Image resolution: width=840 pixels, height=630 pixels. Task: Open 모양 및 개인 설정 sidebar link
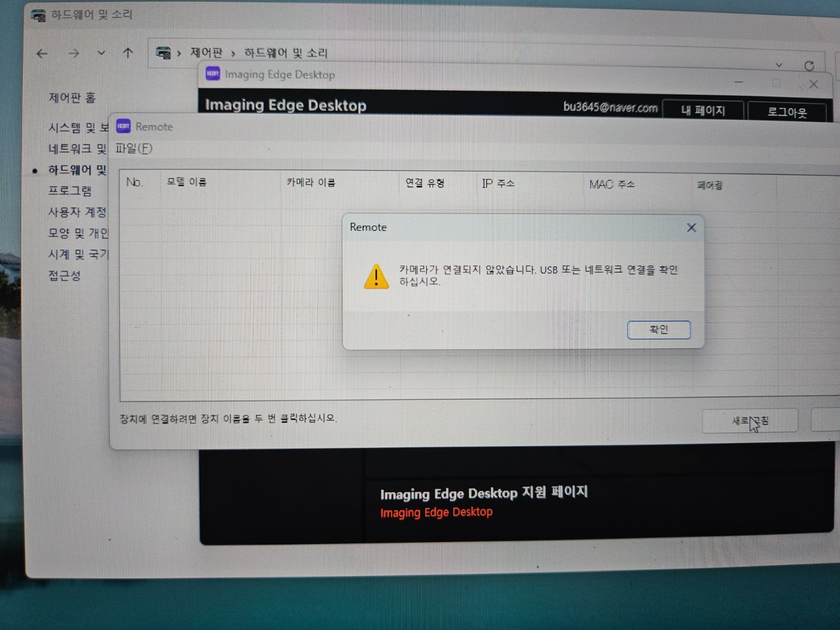[x=78, y=233]
